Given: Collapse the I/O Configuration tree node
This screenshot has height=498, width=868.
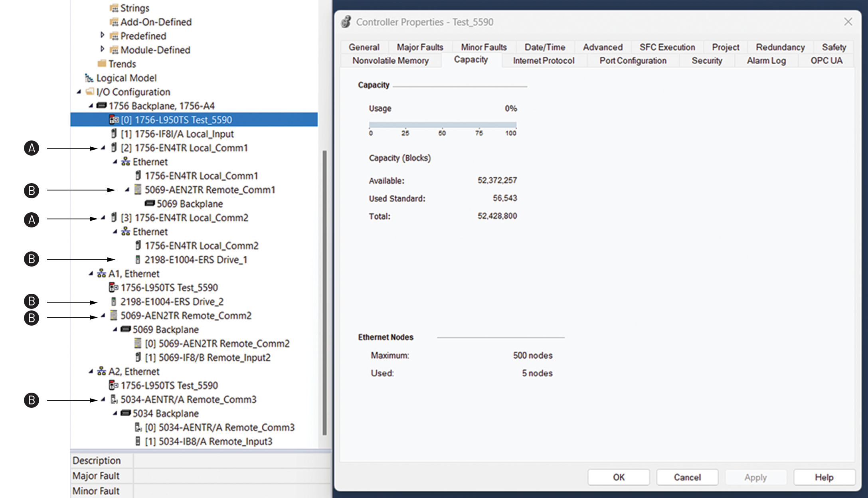Looking at the screenshot, I should click(x=78, y=92).
